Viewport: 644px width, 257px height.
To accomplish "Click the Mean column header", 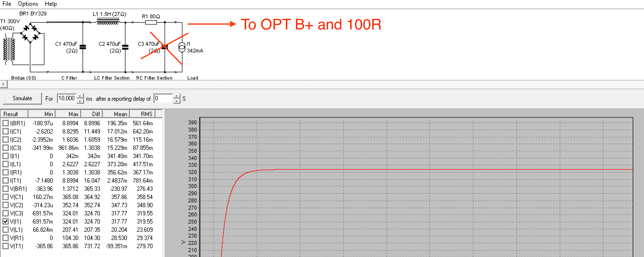I will pos(116,114).
